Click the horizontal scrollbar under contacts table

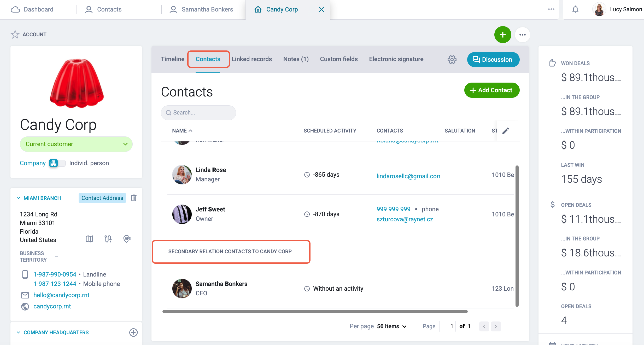pos(315,312)
